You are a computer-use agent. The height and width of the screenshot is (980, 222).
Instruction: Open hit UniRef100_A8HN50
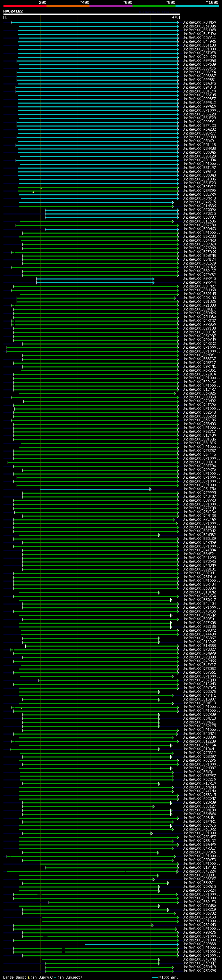click(x=199, y=23)
